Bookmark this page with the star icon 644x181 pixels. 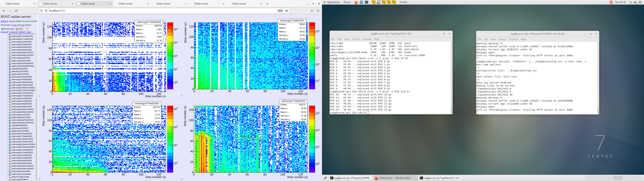[287, 11]
